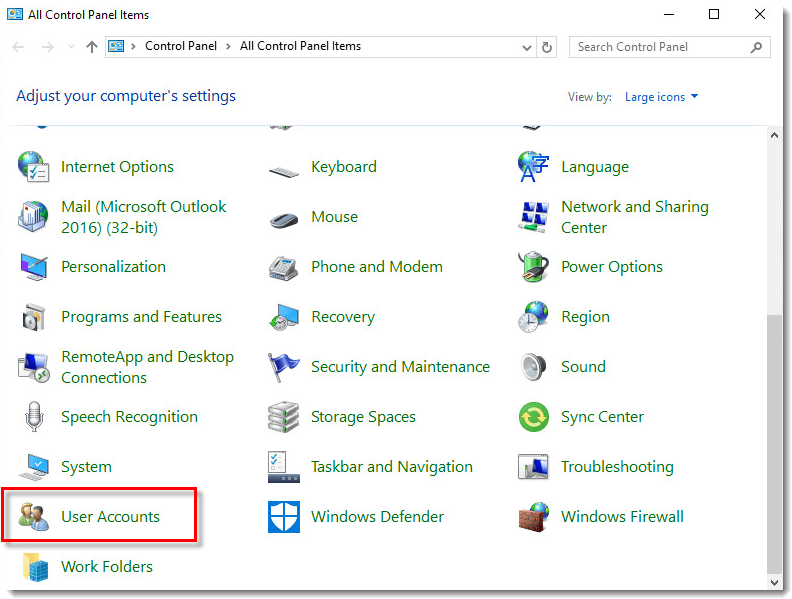Click the Search Control Panel field

coord(658,47)
